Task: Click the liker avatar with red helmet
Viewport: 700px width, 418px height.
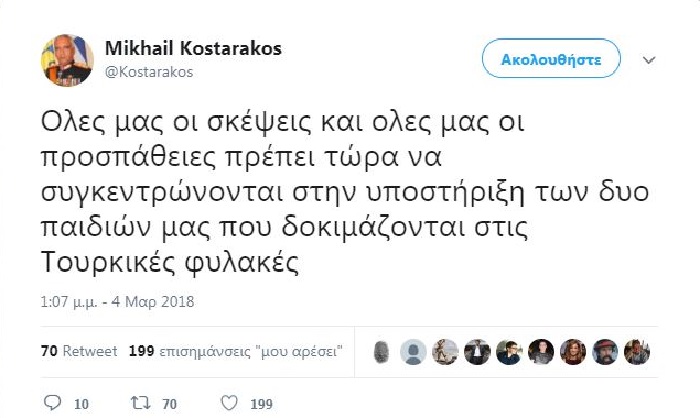Action: pyautogui.click(x=604, y=352)
